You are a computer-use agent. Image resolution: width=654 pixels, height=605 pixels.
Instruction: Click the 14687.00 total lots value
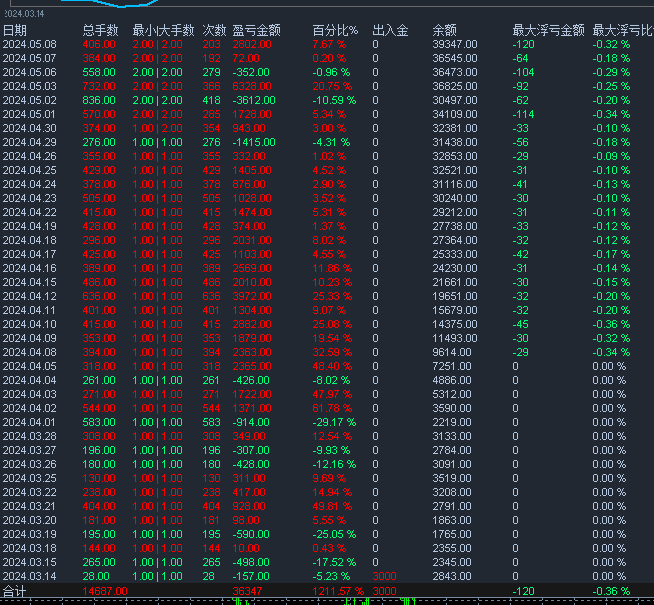point(104,592)
